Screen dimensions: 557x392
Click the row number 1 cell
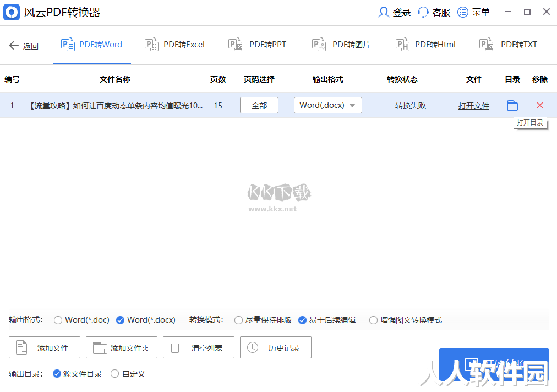(x=12, y=106)
